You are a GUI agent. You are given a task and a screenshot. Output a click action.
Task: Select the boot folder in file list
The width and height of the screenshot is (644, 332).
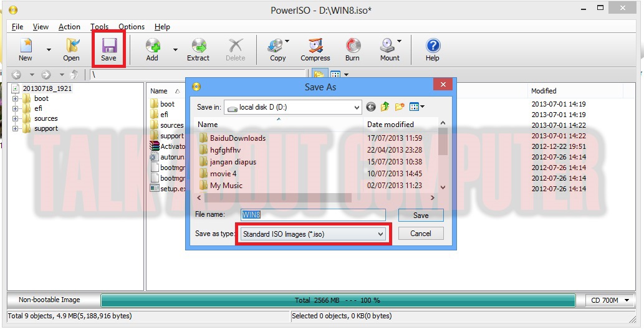click(167, 104)
